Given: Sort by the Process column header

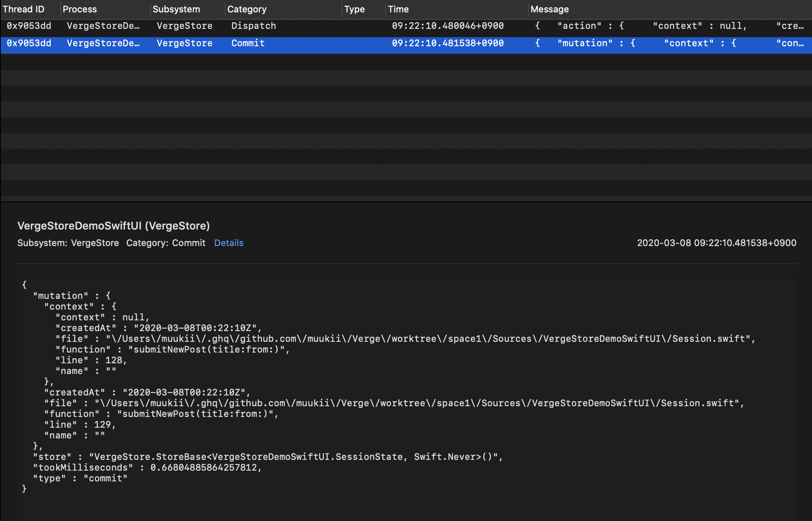Looking at the screenshot, I should [x=80, y=9].
